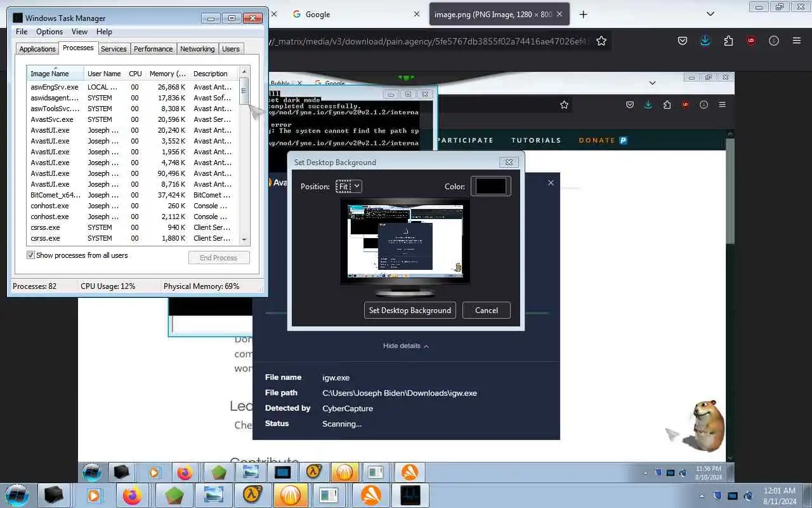
Task: Open the Firefox hamburger application menu
Action: (x=797, y=41)
